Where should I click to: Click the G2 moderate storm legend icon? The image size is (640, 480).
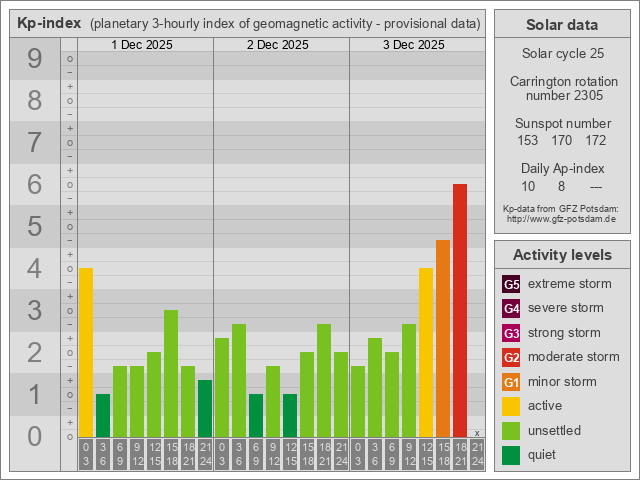click(x=511, y=357)
